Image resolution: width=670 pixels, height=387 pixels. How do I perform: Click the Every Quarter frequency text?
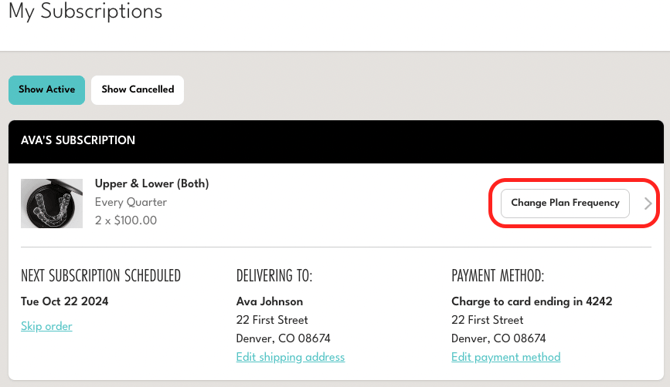[131, 202]
